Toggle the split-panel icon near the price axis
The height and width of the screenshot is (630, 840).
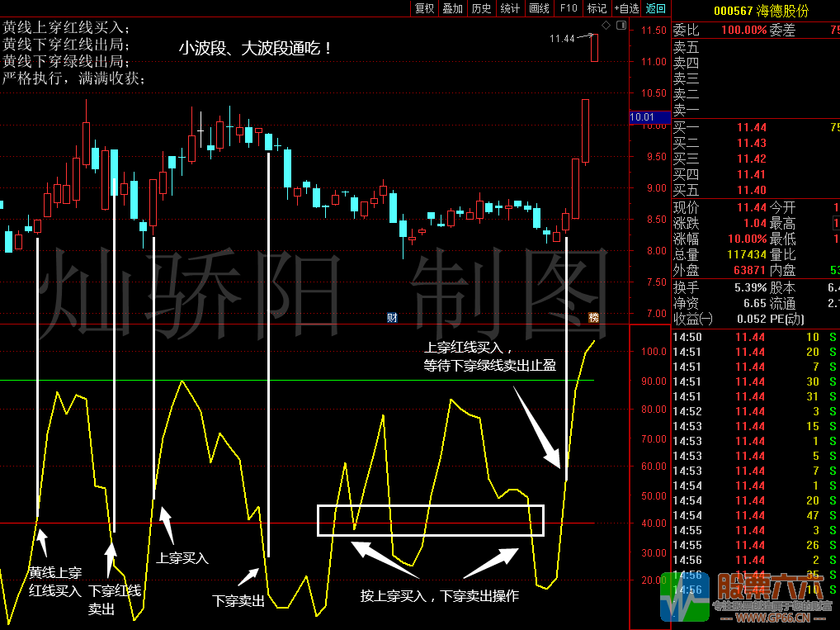[620, 26]
